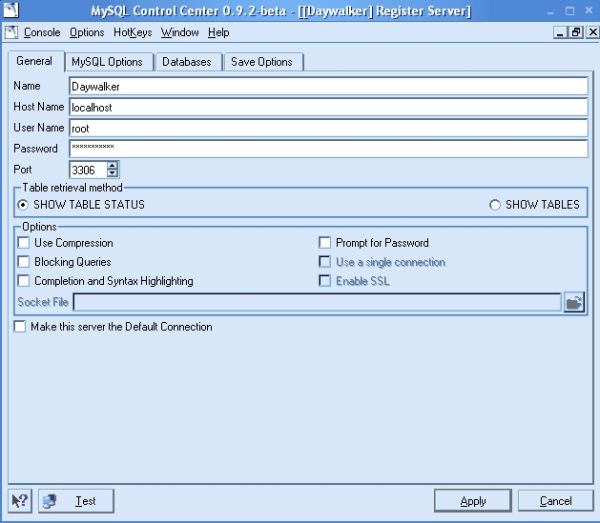Click the Host Name field with localhost
The height and width of the screenshot is (523, 600).
329,107
